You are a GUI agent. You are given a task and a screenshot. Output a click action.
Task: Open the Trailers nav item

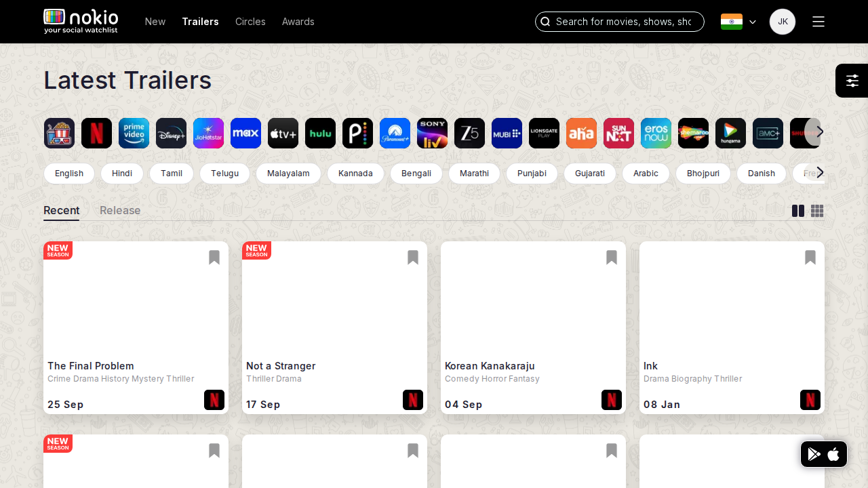pyautogui.click(x=200, y=22)
